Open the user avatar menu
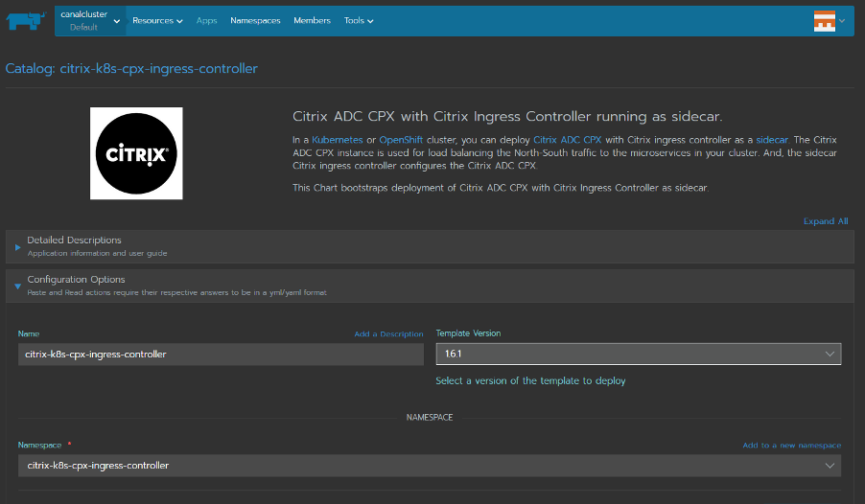865x504 pixels. tap(825, 21)
